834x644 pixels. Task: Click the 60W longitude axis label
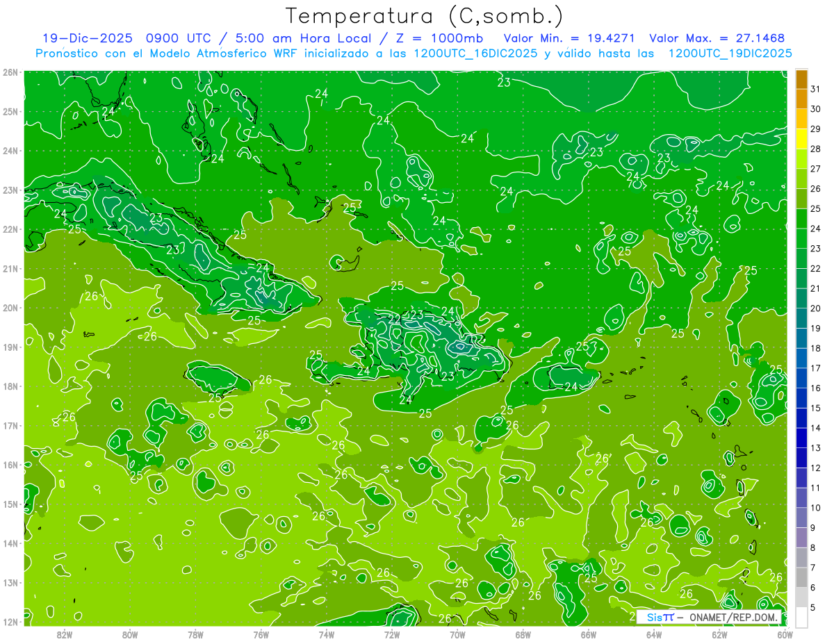785,634
